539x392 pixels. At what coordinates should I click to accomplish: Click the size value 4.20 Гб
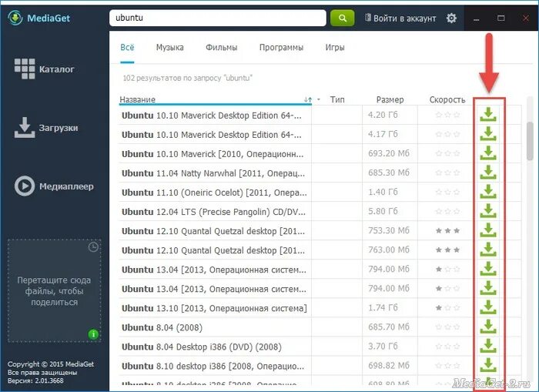383,115
